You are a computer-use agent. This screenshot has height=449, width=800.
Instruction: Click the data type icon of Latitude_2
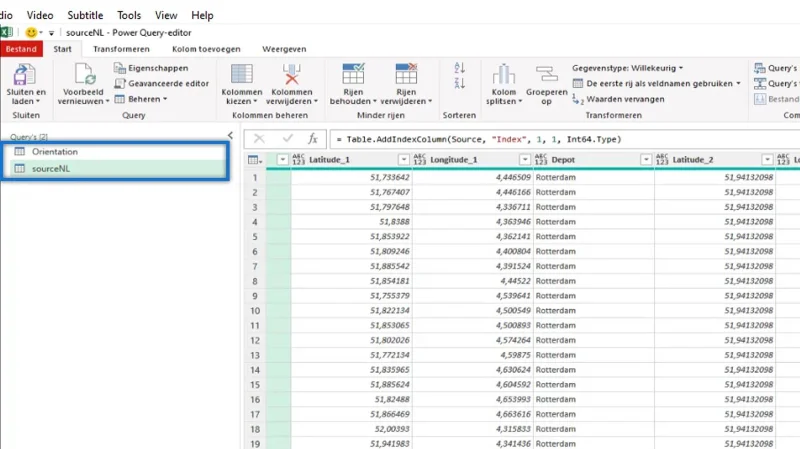(x=662, y=160)
